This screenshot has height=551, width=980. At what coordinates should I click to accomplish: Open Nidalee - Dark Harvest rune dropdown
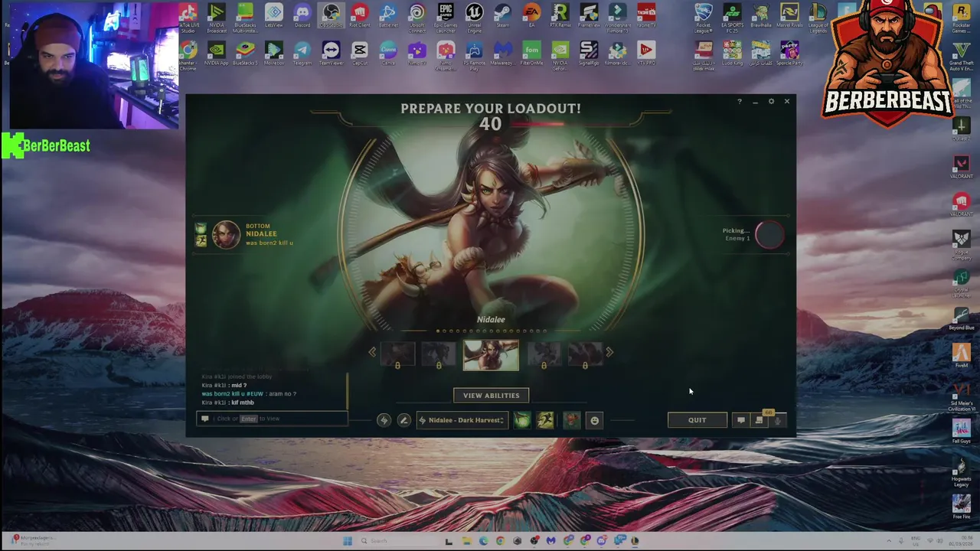(x=462, y=420)
